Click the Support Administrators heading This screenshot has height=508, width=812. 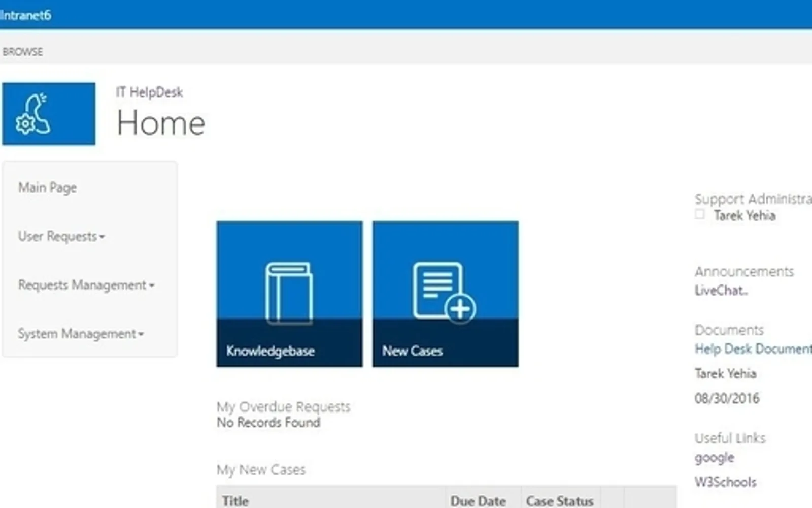[753, 199]
